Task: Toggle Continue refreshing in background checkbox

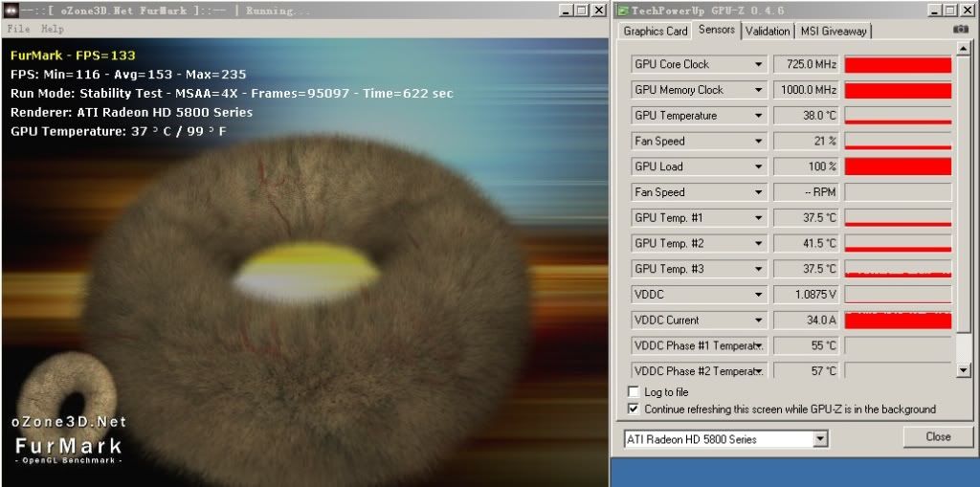Action: point(634,409)
